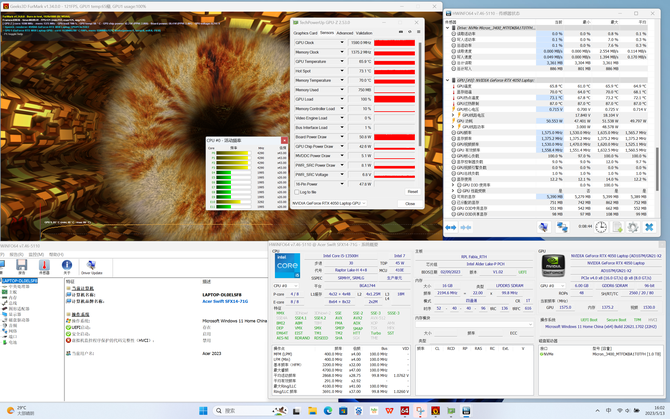Open the NVIDIA GeForce RTX 4050 GPU selector
Viewport: 670px width, 419px height.
(x=329, y=203)
